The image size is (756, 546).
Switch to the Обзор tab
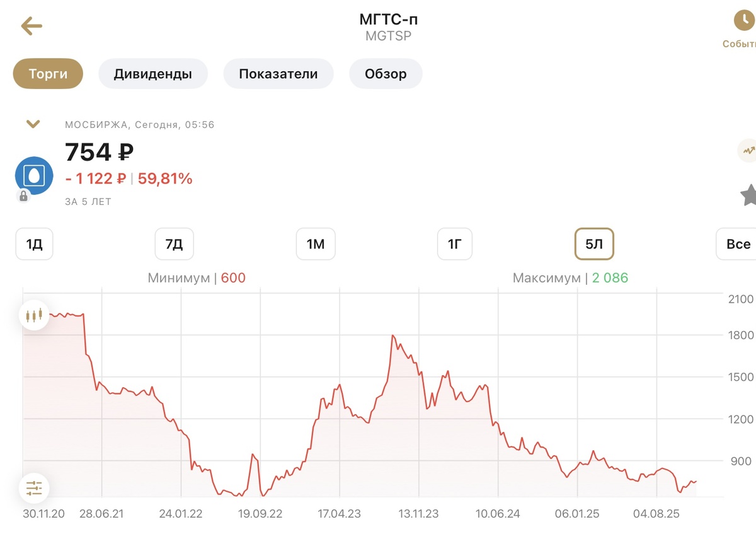[x=386, y=74]
